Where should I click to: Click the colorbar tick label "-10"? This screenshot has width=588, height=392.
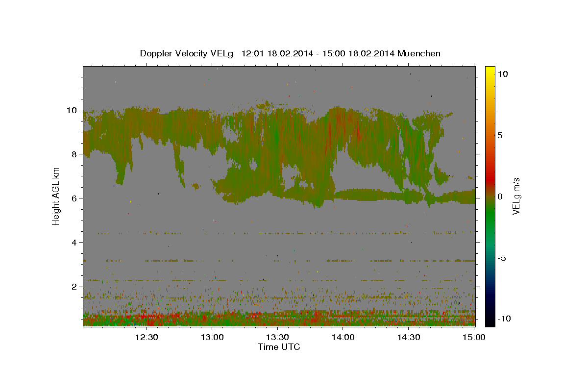click(504, 318)
